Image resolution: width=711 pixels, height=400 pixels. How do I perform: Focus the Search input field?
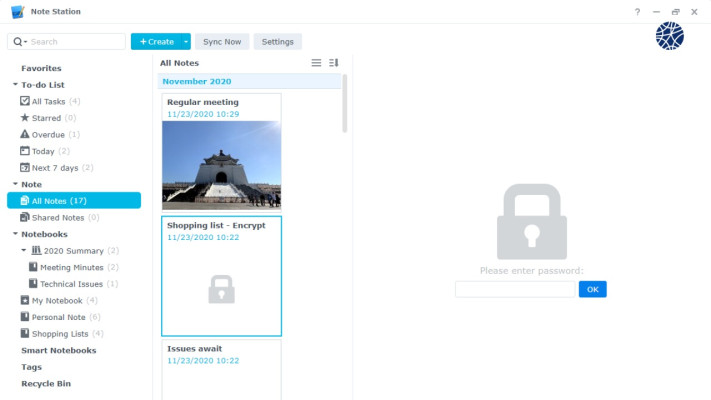click(77, 42)
